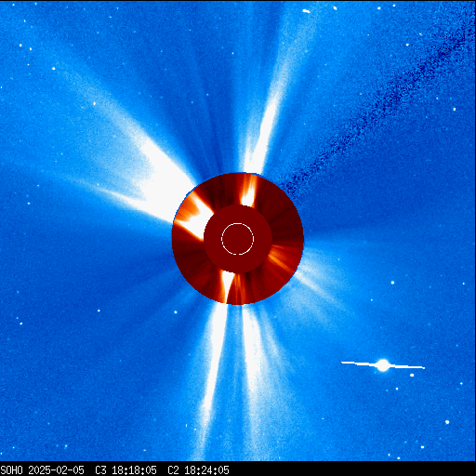Image resolution: width=476 pixels, height=476 pixels.
Task: Select the SOHO date text 2025-02-05
Action: click(56, 470)
